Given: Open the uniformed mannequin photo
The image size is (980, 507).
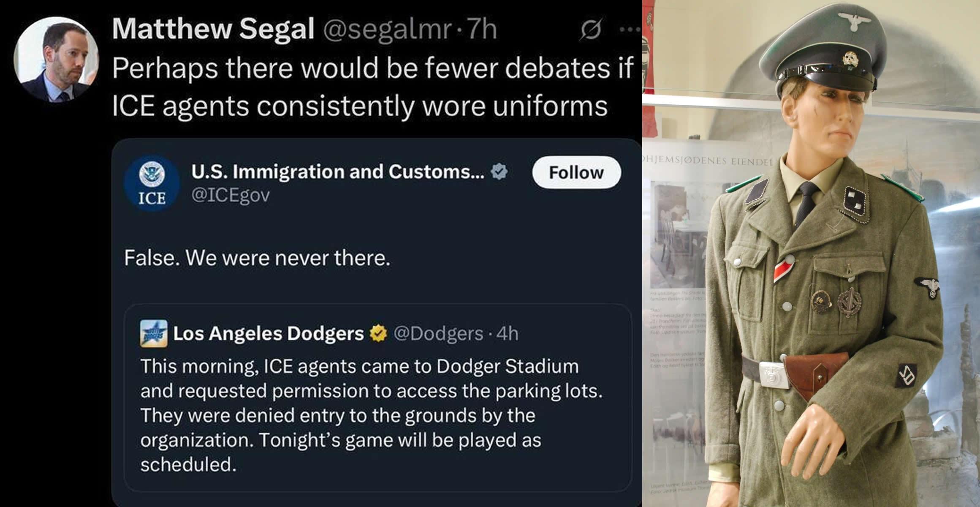Looking at the screenshot, I should pos(811,253).
